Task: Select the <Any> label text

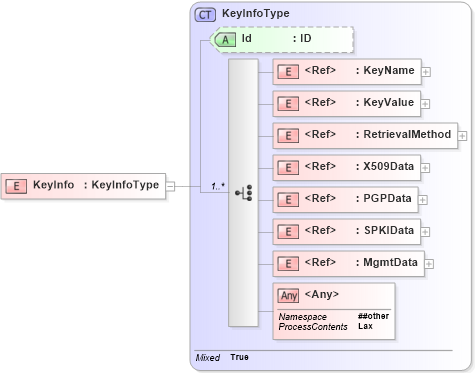Action: click(x=322, y=294)
